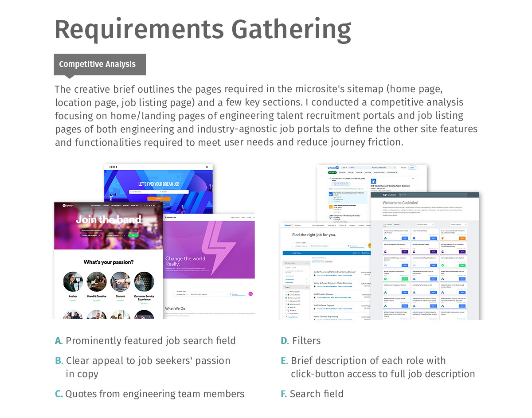
Task: Open Codelabs Filter by category dropdown
Action: pos(458,224)
